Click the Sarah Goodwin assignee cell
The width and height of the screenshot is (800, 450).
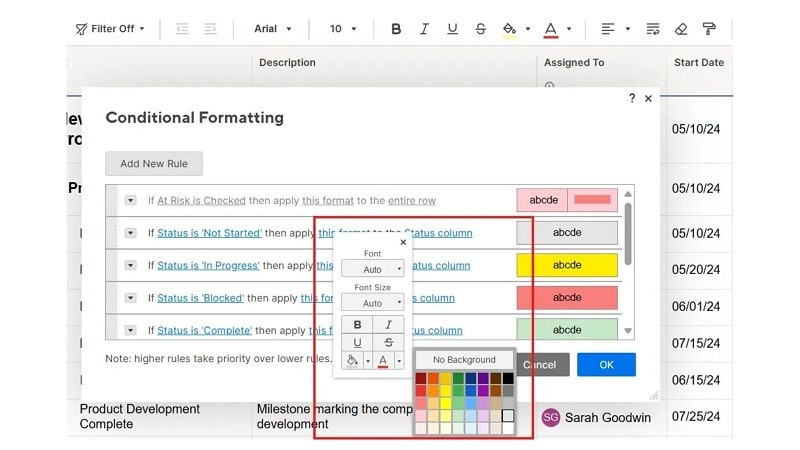[601, 418]
